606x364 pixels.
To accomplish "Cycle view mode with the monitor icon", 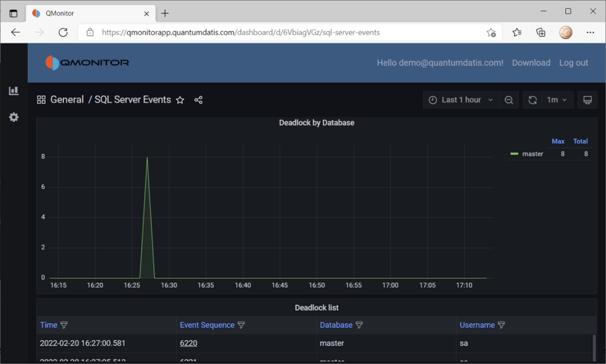I will click(x=587, y=100).
